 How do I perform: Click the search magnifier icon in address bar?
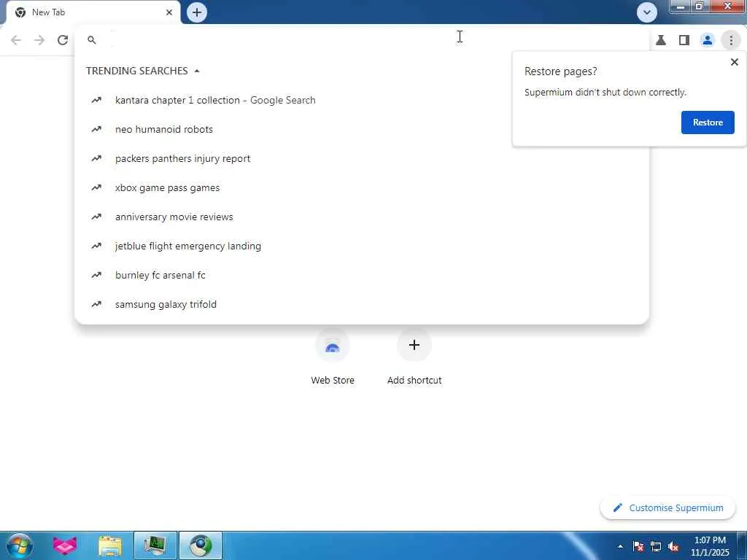92,40
